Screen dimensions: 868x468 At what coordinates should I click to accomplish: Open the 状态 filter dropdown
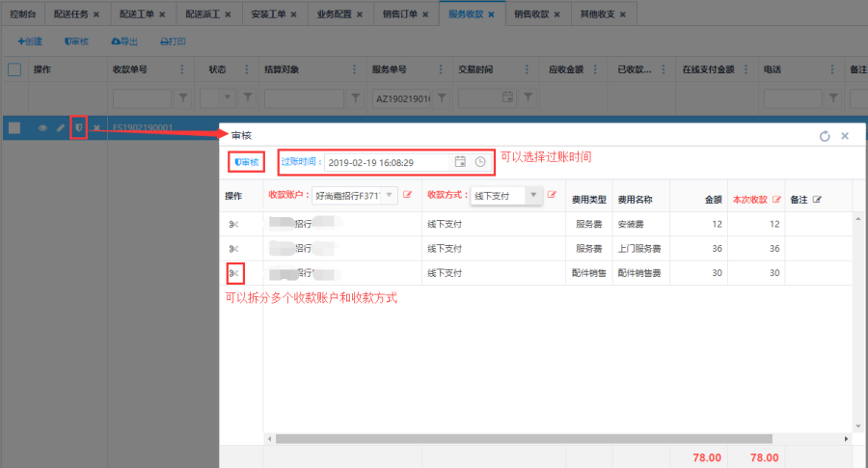click(x=230, y=97)
